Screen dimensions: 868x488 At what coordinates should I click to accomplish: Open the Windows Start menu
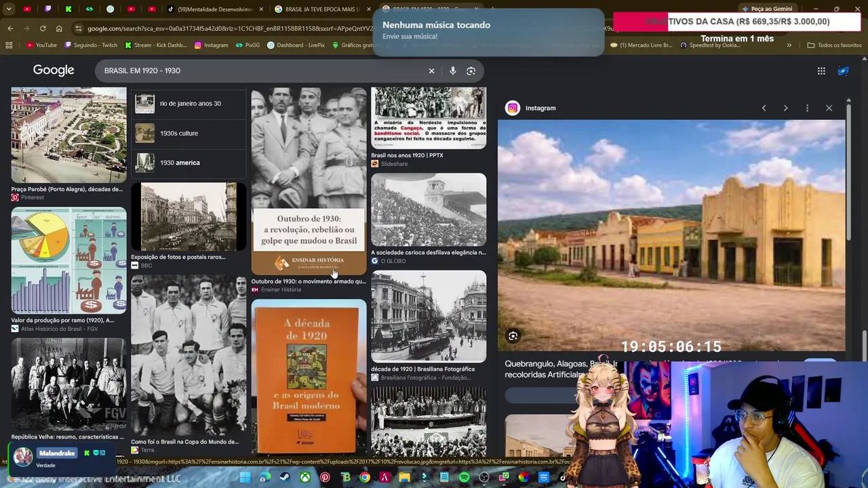245,478
